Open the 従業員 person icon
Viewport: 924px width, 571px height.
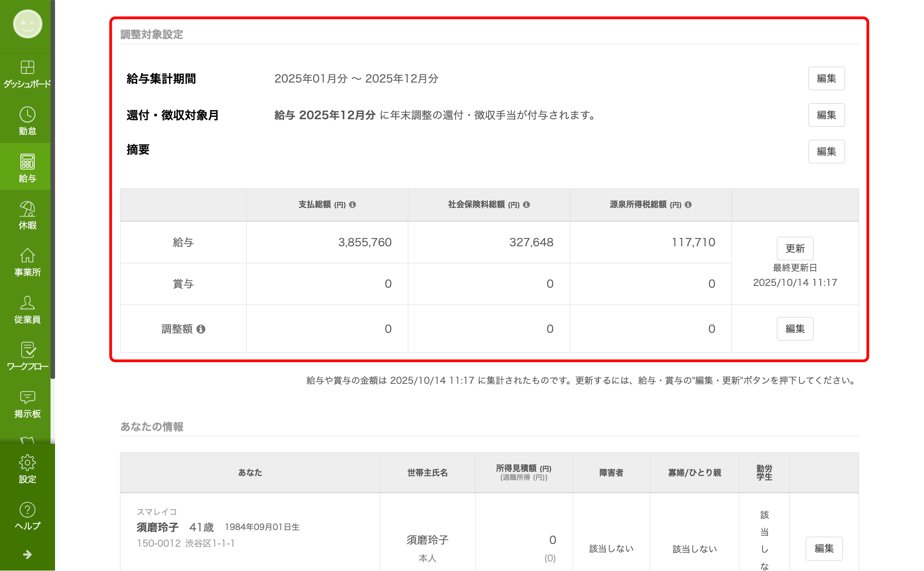coord(27,303)
